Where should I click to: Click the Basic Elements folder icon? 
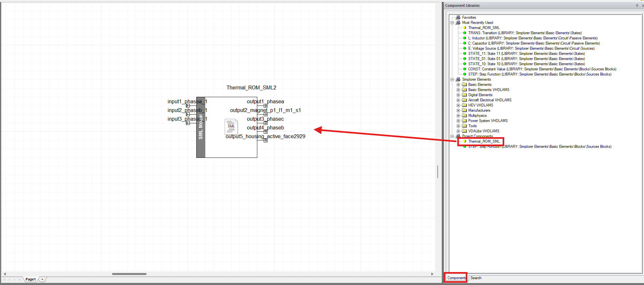pyautogui.click(x=465, y=85)
